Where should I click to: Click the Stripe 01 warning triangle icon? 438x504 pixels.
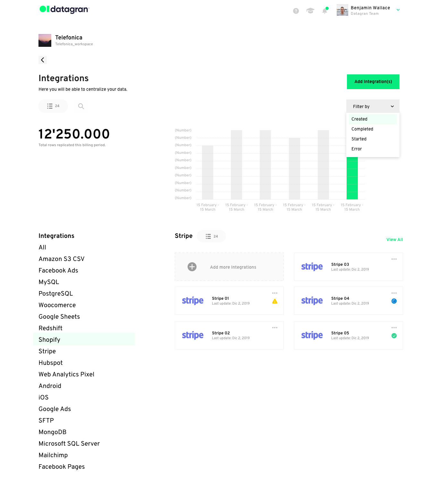[275, 301]
